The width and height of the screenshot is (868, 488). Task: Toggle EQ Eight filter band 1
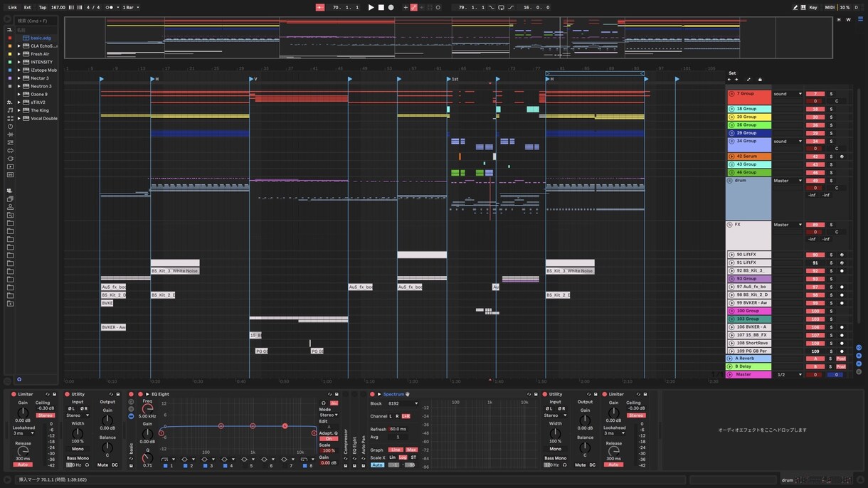pos(165,465)
